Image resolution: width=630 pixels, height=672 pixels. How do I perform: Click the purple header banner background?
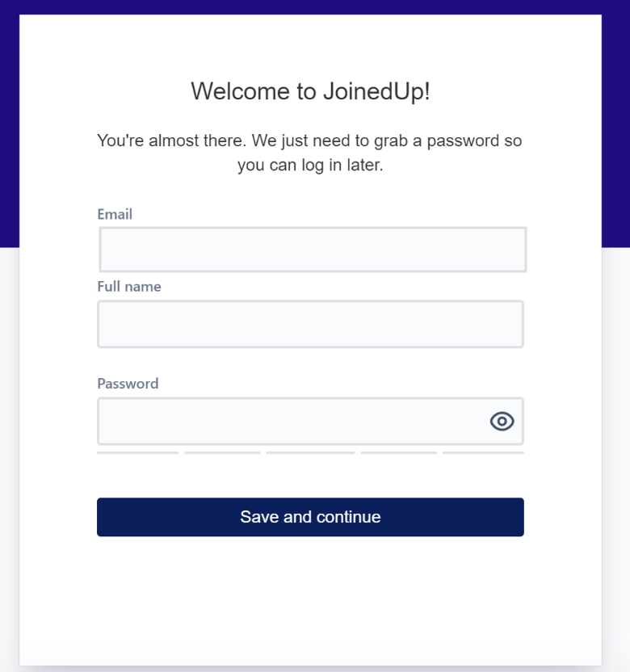coord(615,121)
